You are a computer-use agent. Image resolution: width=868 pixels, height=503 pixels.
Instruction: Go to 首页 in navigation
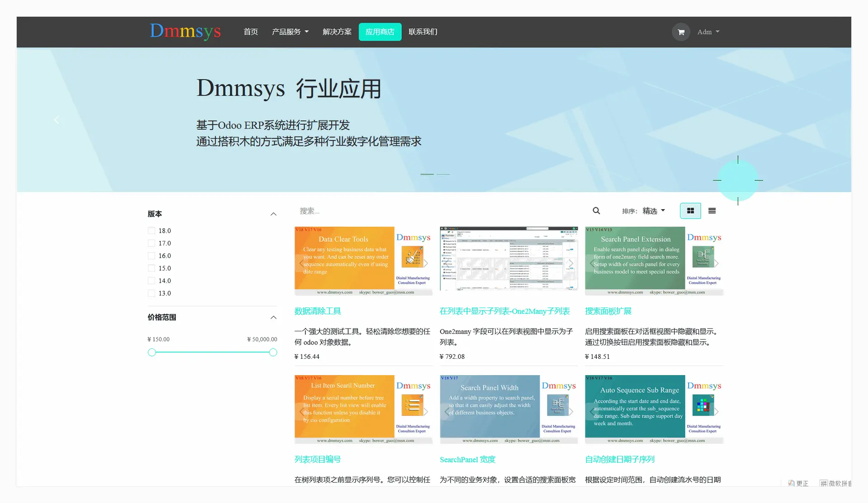(251, 32)
